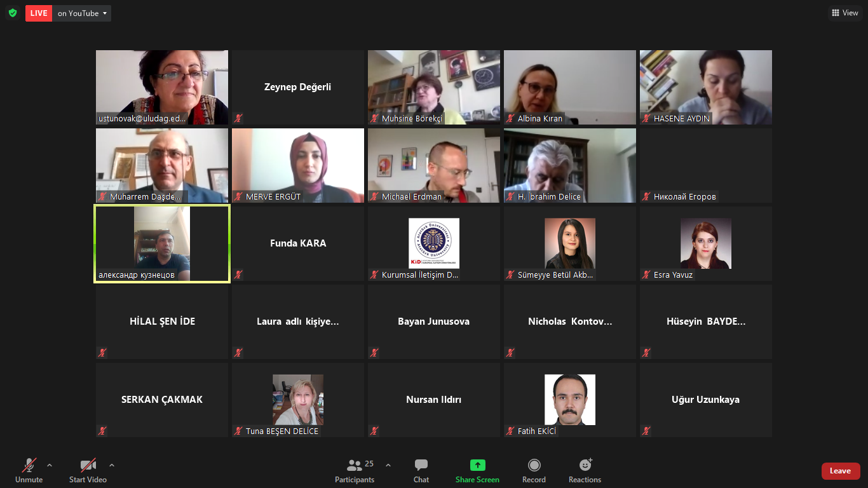Click the green encryption shield icon
This screenshot has height=488, width=868.
(13, 13)
